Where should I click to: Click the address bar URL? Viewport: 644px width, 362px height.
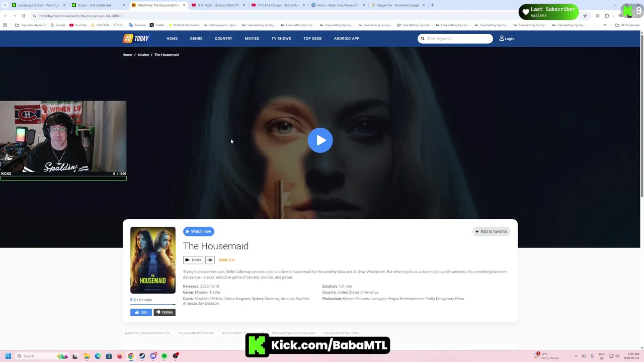point(81,16)
